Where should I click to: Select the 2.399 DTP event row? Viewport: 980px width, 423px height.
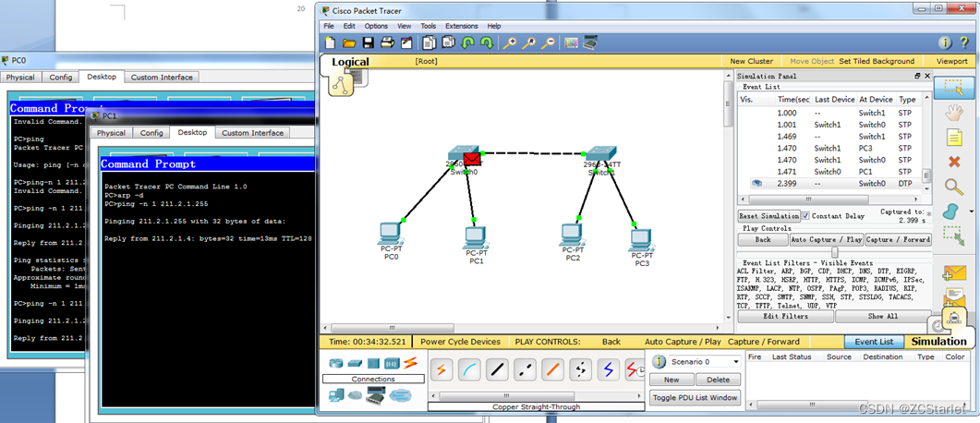[x=830, y=184]
